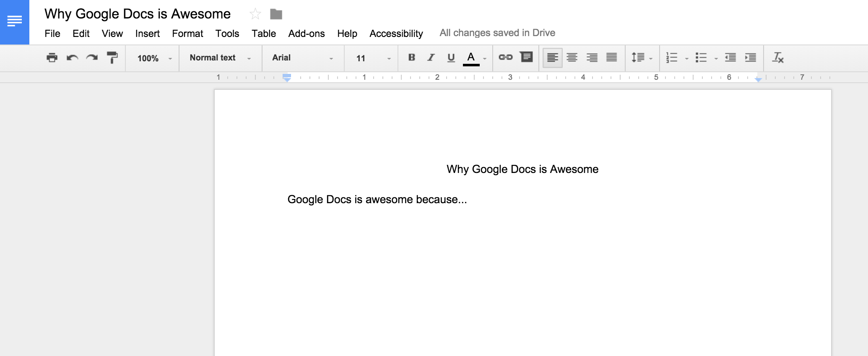868x356 pixels.
Task: Toggle bulleted list
Action: click(701, 58)
